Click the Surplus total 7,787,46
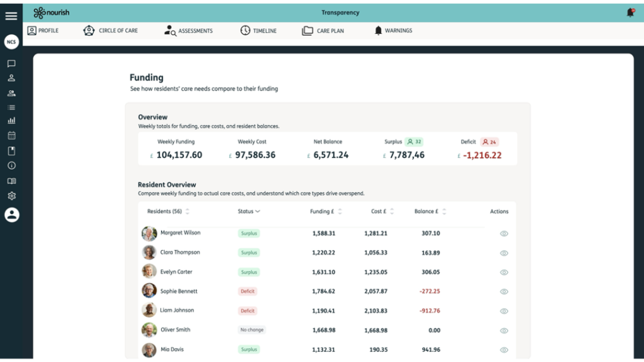The height and width of the screenshot is (362, 644). 407,155
